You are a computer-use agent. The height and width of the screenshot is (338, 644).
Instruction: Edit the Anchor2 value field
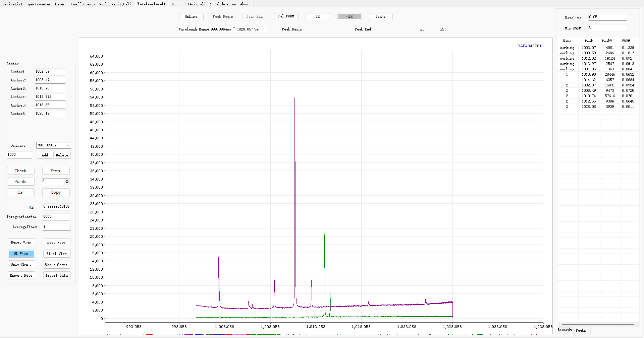50,80
